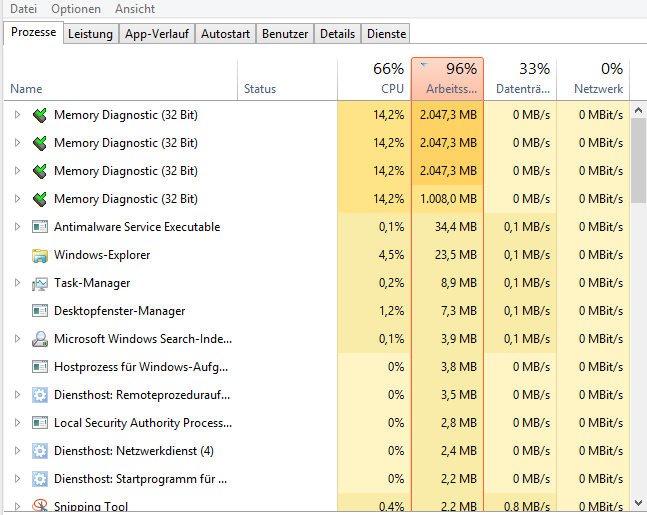Screen dimensions: 647x515
Task: Click the Diensthost: Startprogramm gear icon
Action: [40, 479]
